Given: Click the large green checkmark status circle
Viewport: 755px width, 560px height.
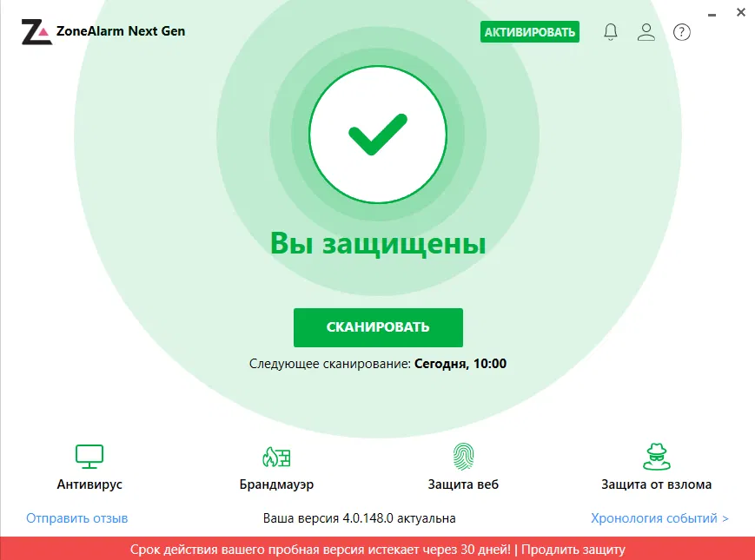Looking at the screenshot, I should (378, 135).
